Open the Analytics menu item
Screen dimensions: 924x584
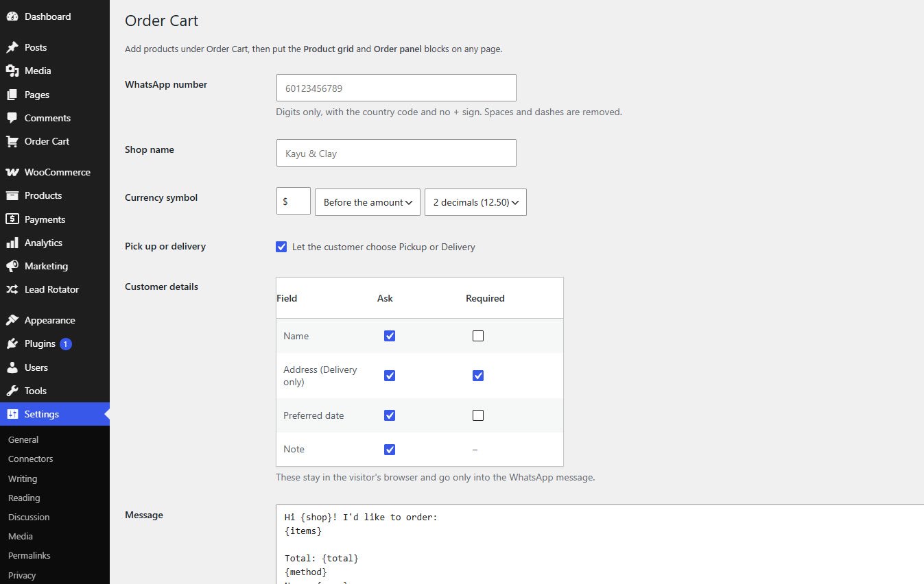[x=55, y=243]
